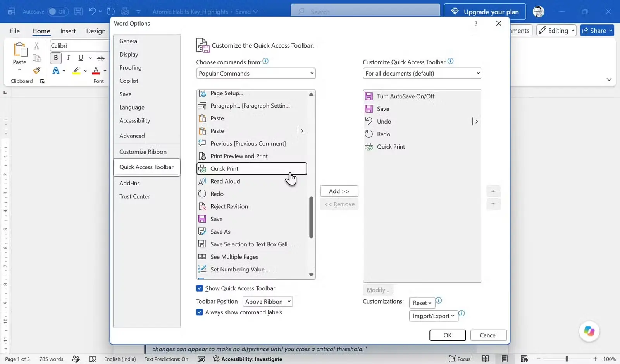
Task: Open the Share dropdown button
Action: (x=597, y=31)
